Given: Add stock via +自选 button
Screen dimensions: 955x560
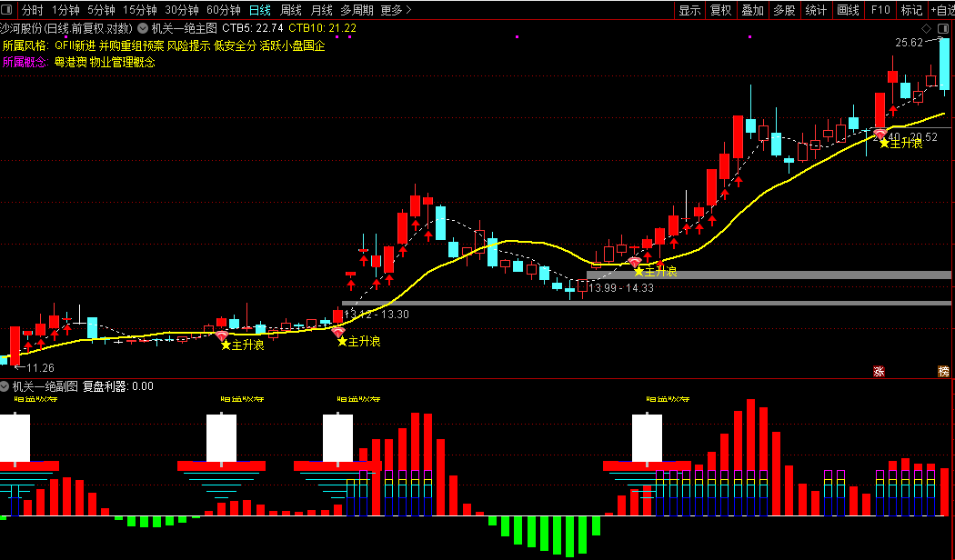Looking at the screenshot, I should point(942,10).
